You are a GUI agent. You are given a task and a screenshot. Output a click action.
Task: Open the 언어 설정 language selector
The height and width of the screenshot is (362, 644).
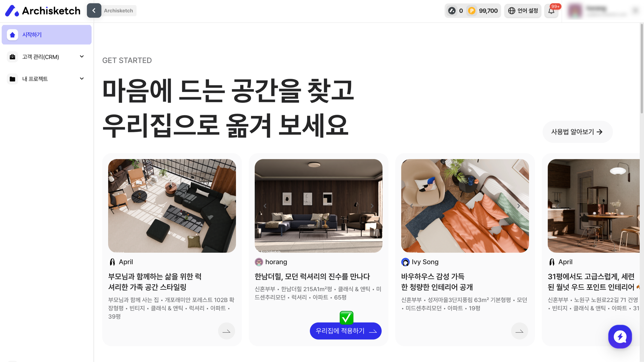pos(523,11)
